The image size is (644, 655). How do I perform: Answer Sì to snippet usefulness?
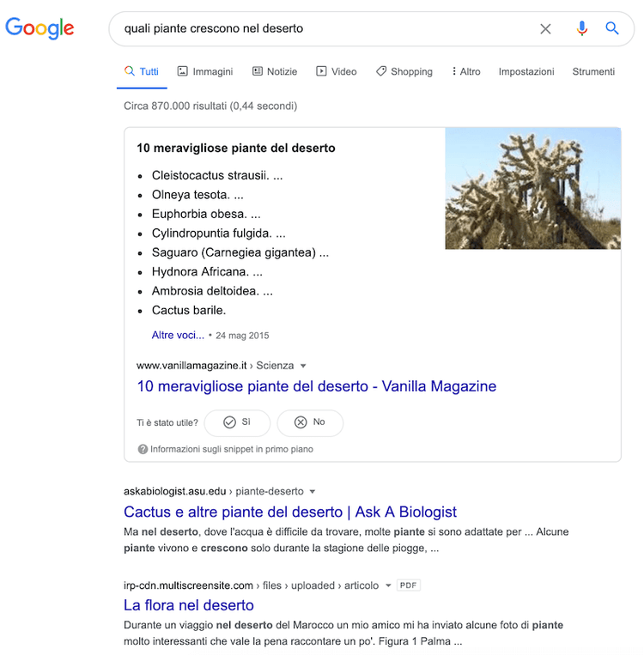point(237,422)
